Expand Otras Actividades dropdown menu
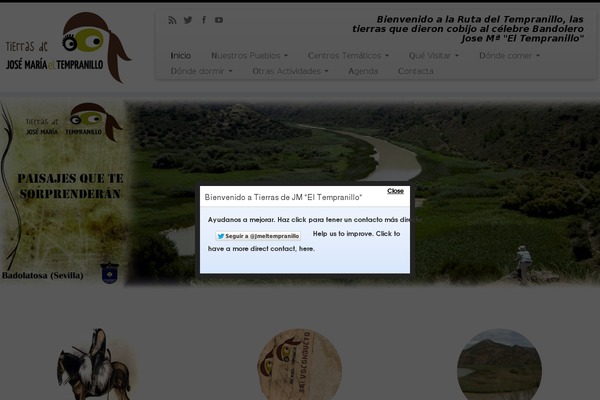This screenshot has width=600, height=400. (x=290, y=71)
